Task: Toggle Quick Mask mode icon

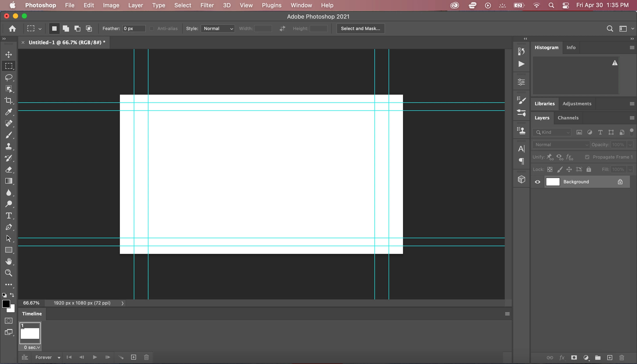Action: click(x=8, y=321)
